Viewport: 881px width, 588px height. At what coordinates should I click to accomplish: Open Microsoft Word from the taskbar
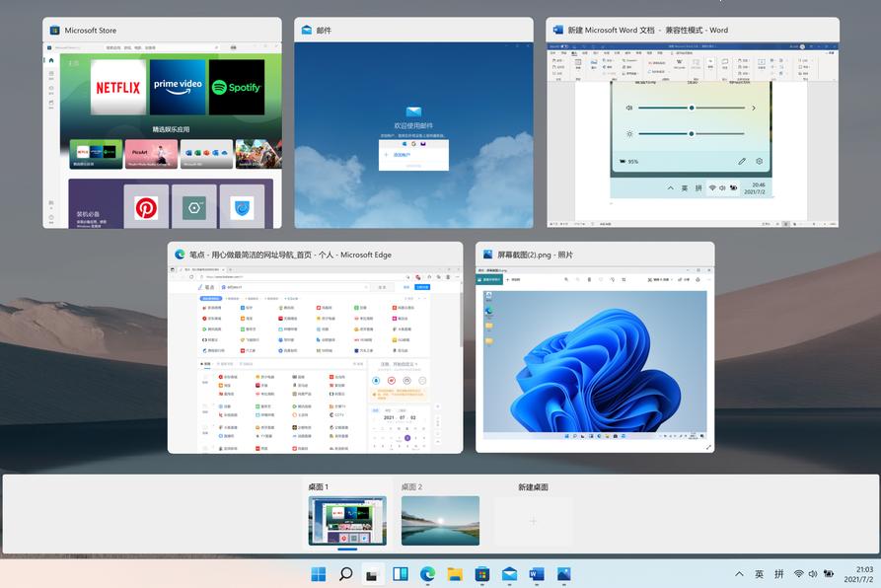point(534,573)
